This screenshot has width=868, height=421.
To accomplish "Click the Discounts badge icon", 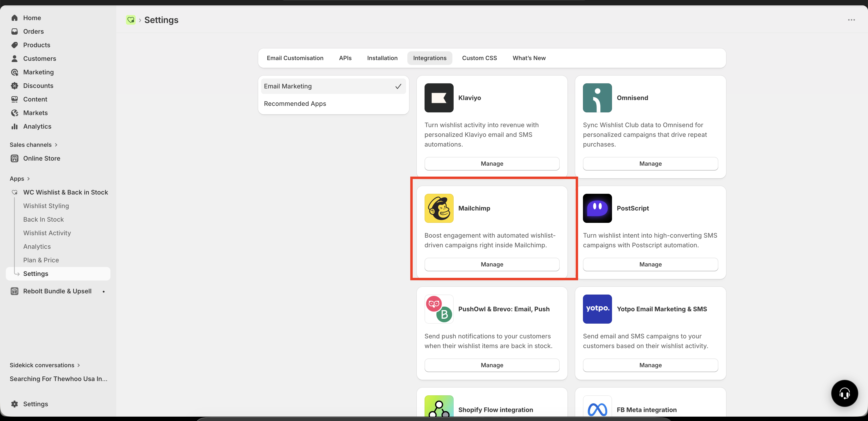I will (15, 86).
